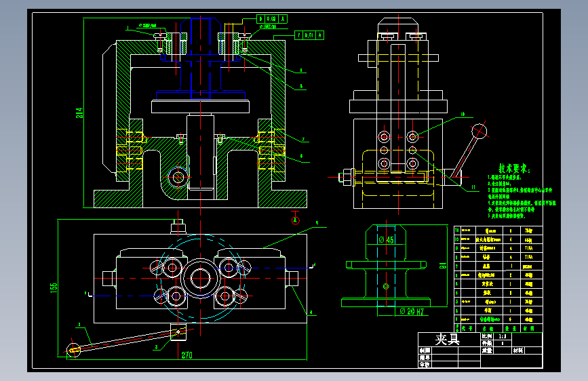Image resolution: width=588 pixels, height=381 pixels.
Task: Select the 比例 cell in the title block
Action: tap(487, 336)
